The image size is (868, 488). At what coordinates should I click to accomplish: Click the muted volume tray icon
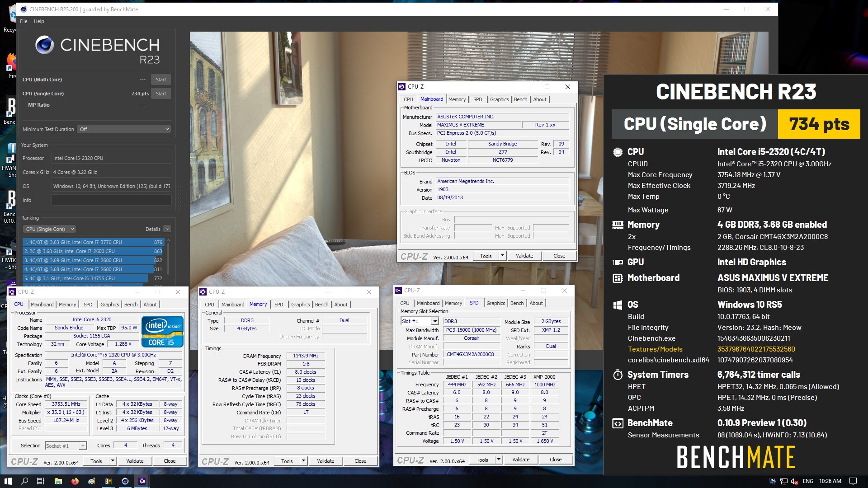(794, 481)
